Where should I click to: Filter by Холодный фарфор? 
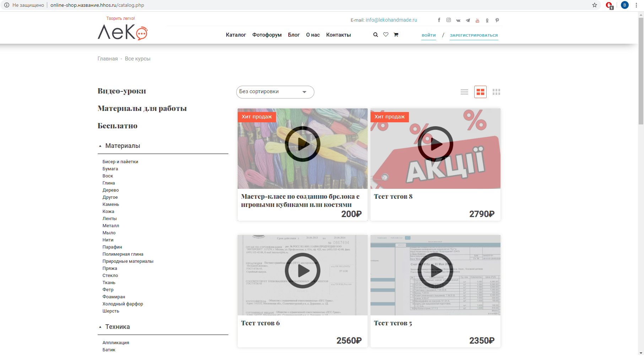(123, 304)
